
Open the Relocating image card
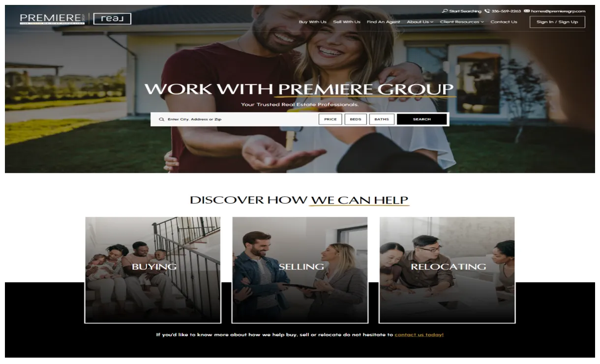[x=447, y=270]
